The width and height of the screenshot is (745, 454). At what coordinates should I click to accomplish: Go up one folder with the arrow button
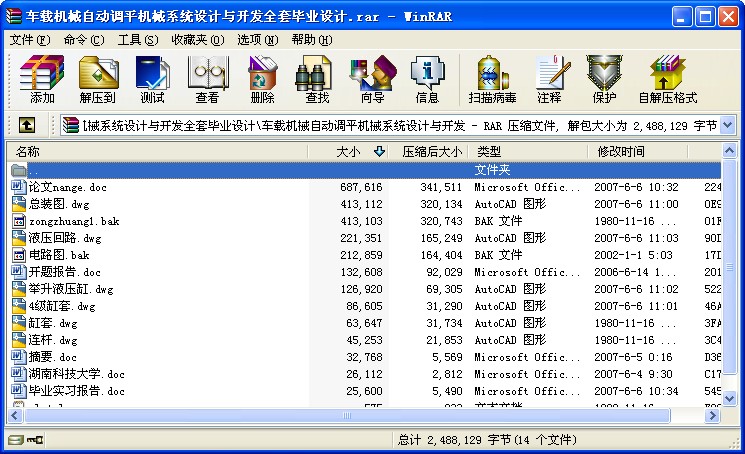coord(27,125)
